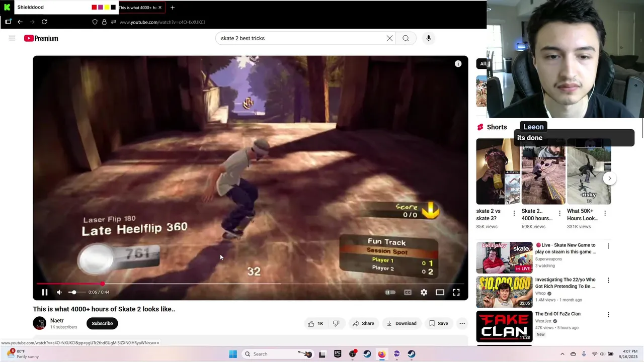This screenshot has width=644, height=362.
Task: Clear the search box text
Action: (x=389, y=38)
